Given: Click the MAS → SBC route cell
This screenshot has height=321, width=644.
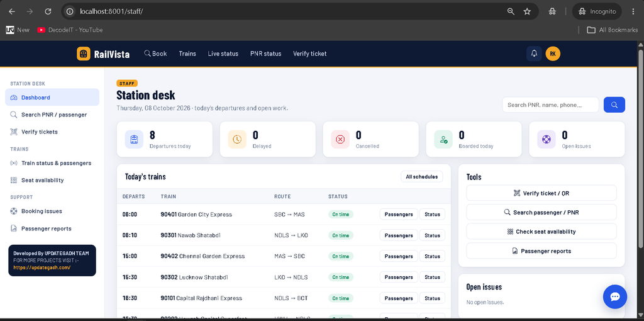Looking at the screenshot, I should click(x=289, y=256).
